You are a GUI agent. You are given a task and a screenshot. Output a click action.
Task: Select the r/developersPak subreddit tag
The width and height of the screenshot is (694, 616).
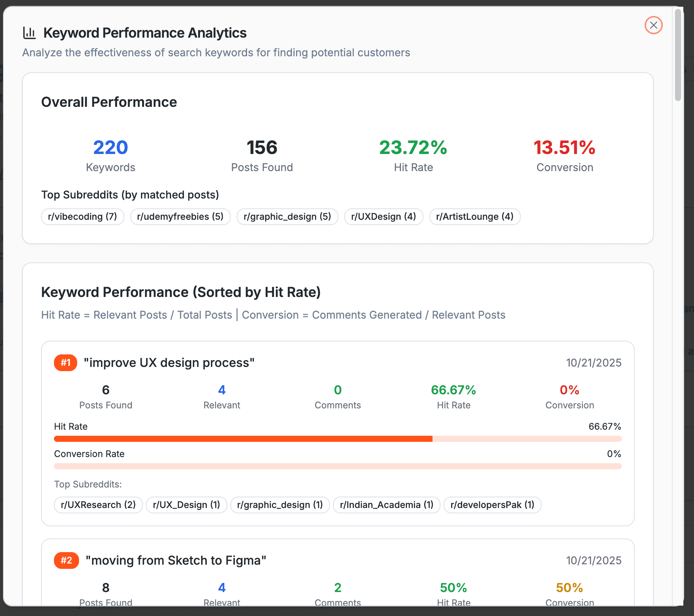(492, 505)
